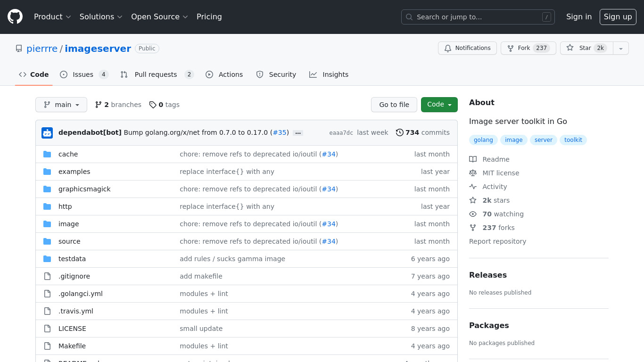Open the main branch selector dropdown
Screen dimensions: 644x362
61,105
